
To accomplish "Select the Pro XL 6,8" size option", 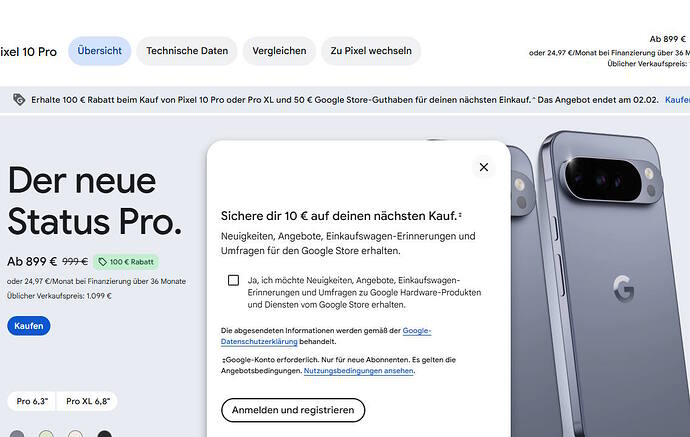I will [x=88, y=401].
